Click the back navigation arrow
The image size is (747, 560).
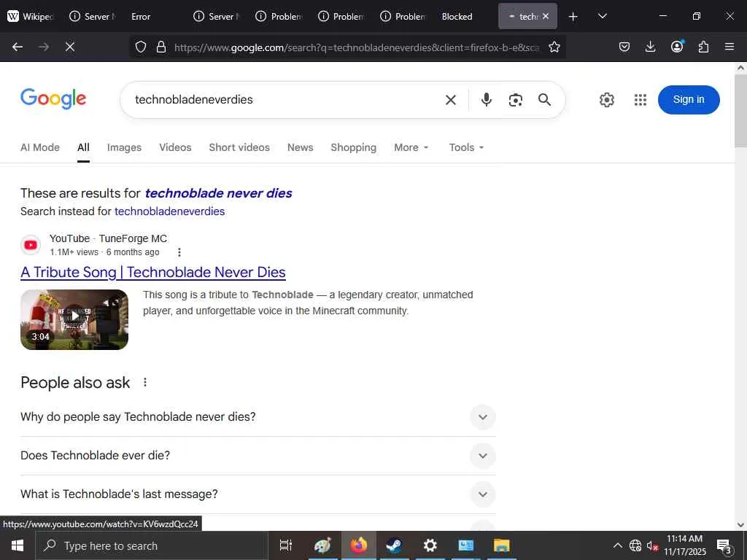tap(18, 47)
